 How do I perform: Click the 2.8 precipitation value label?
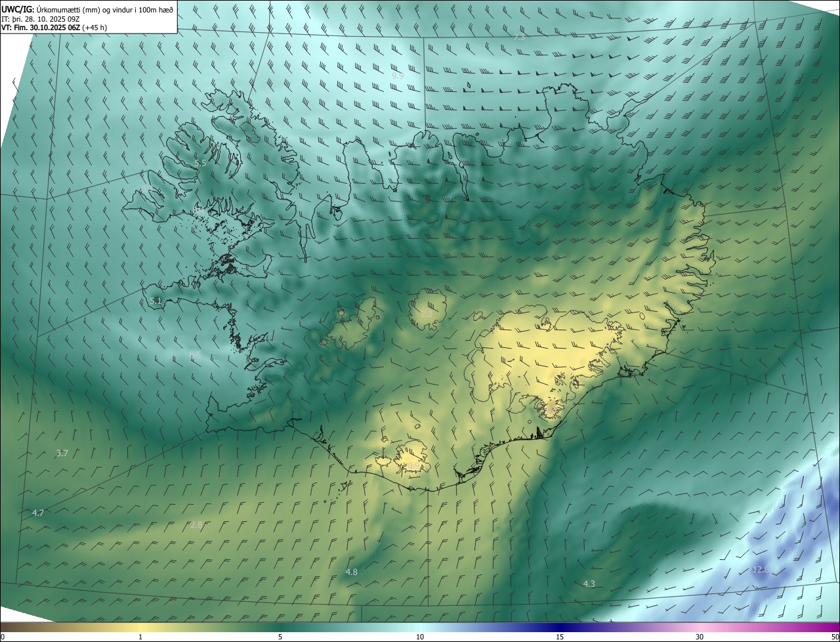point(196,524)
